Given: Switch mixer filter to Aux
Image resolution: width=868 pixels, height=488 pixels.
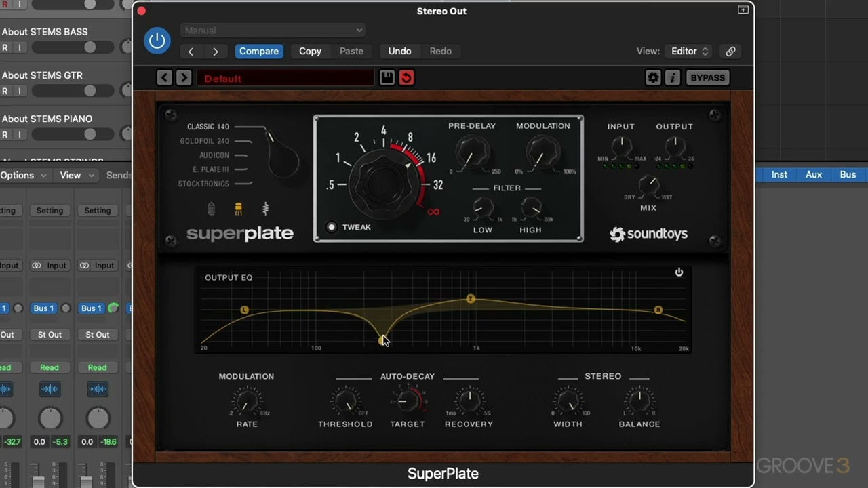Looking at the screenshot, I should pos(814,175).
